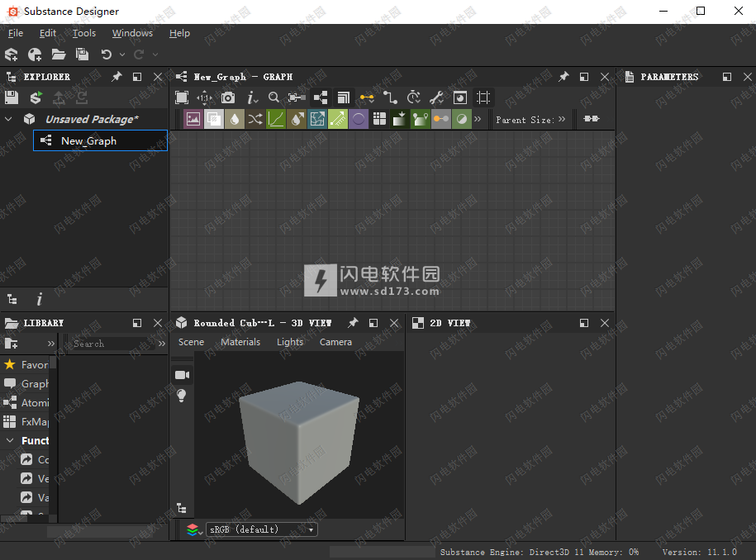The height and width of the screenshot is (560, 756).
Task: Click the grey-orange Levels node icon
Action: 441,119
